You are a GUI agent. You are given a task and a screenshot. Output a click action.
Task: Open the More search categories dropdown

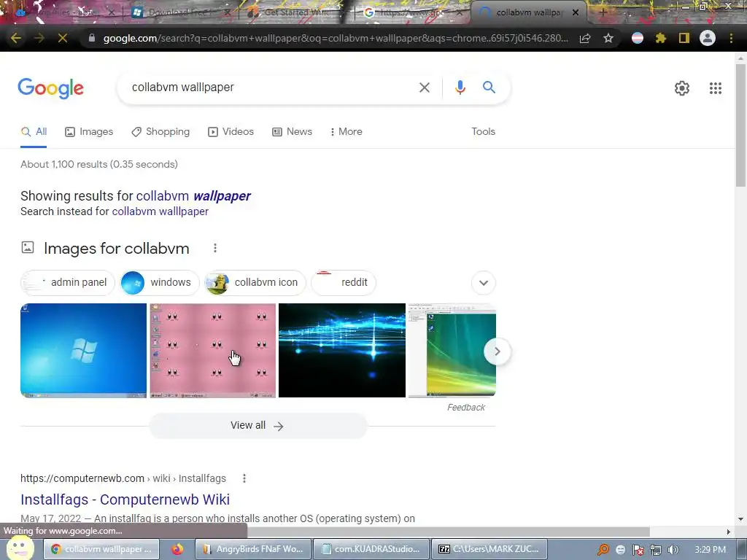pos(346,131)
